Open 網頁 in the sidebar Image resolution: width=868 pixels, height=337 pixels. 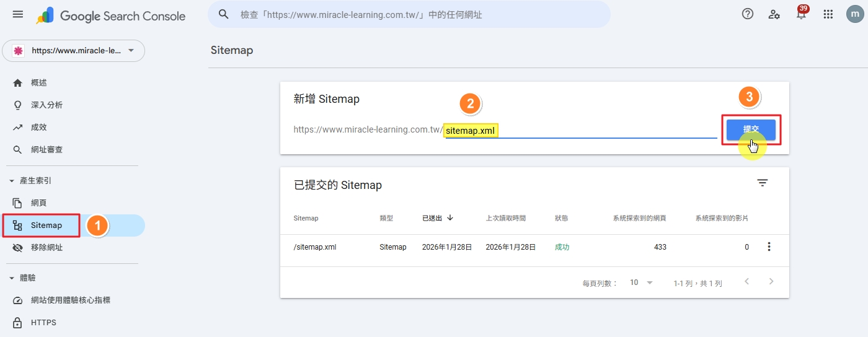click(39, 203)
